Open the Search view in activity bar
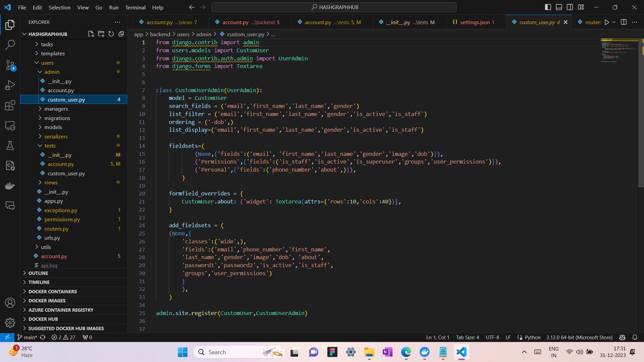The height and width of the screenshot is (362, 644). 10,45
